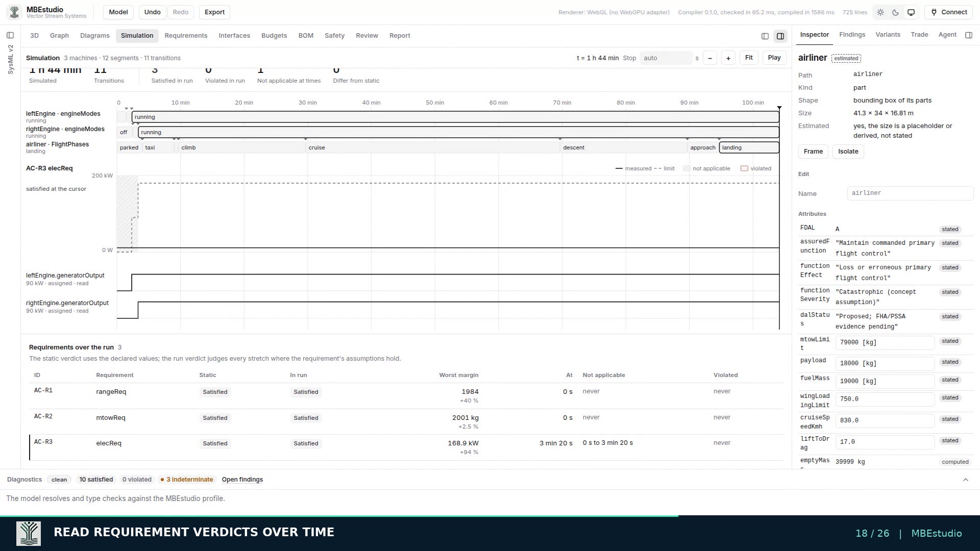Select system theme monitor icon

911,12
